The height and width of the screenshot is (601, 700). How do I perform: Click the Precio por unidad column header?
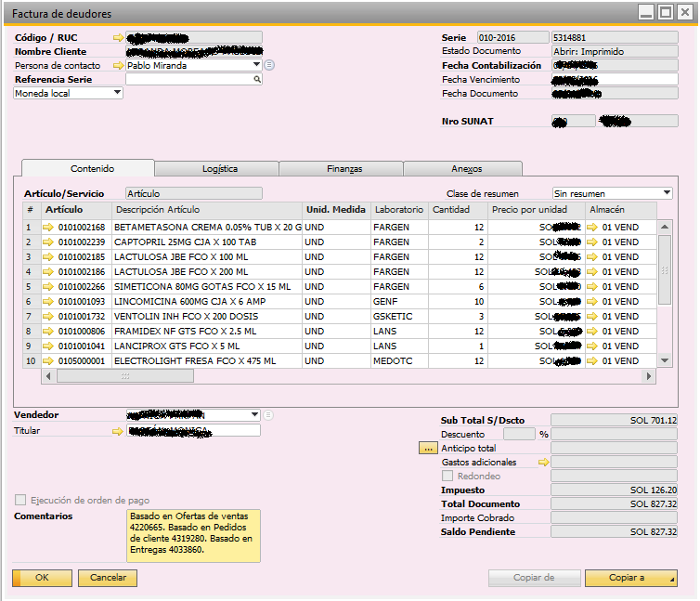(537, 210)
